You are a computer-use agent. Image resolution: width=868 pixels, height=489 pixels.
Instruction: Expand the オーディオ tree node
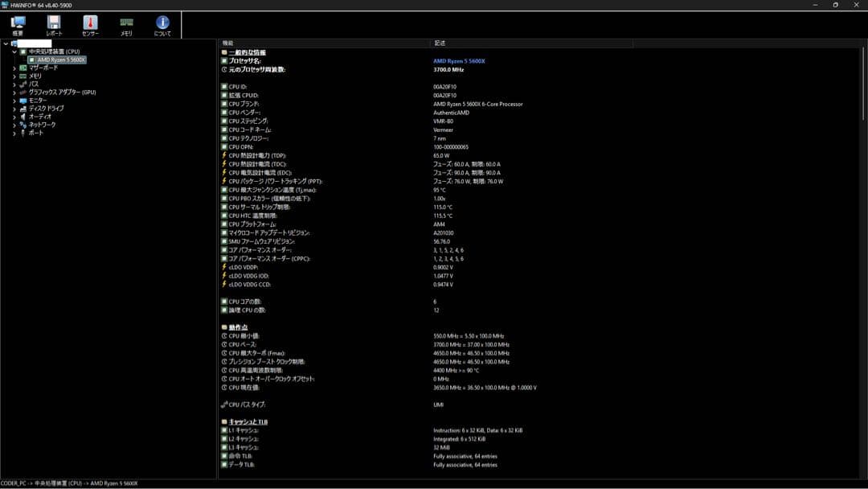[x=14, y=117]
